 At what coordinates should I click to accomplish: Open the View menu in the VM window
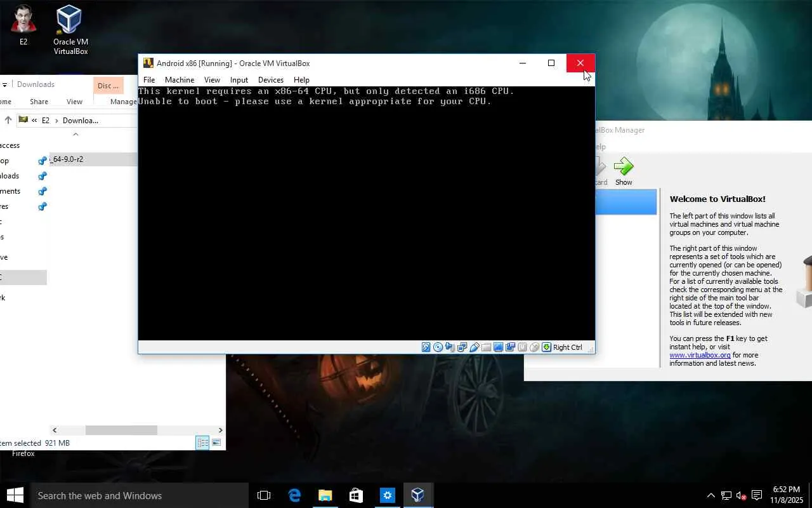coord(212,80)
